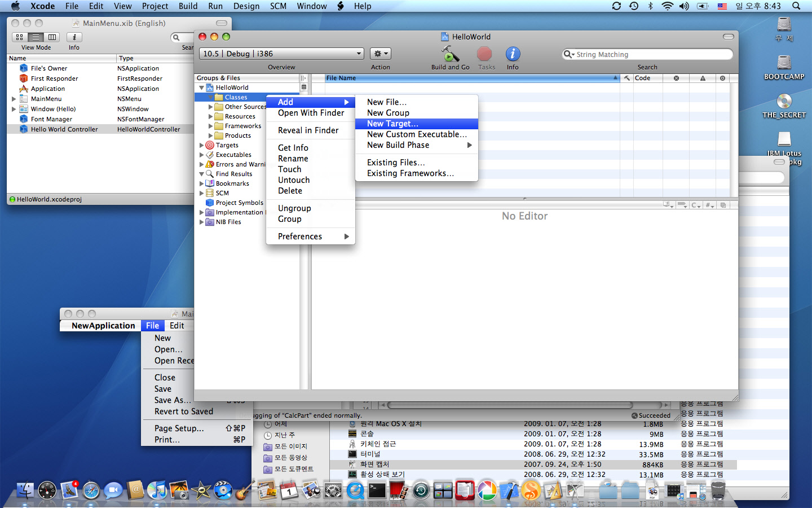Viewport: 812px width, 508px height.
Task: Select Font Manager object icon
Action: (x=24, y=119)
